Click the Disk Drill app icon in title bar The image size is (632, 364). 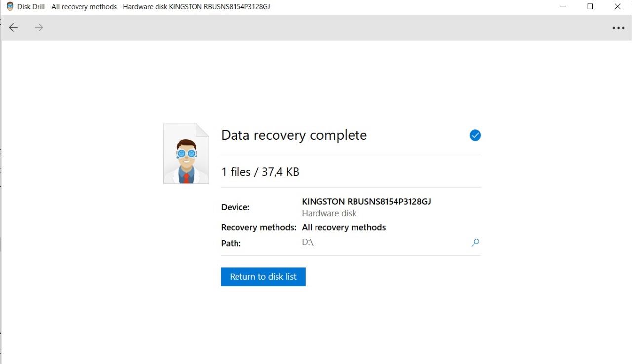[x=10, y=7]
